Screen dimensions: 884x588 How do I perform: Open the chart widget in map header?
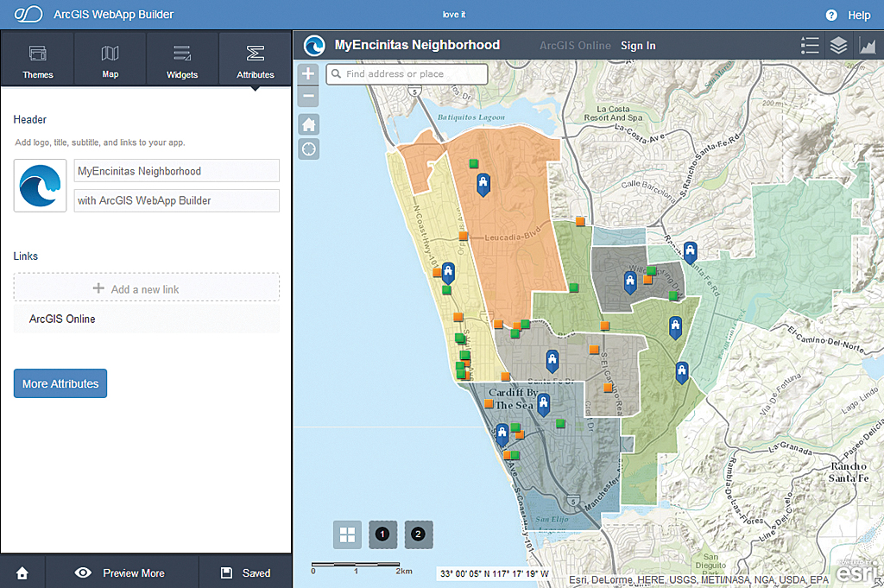coord(867,46)
